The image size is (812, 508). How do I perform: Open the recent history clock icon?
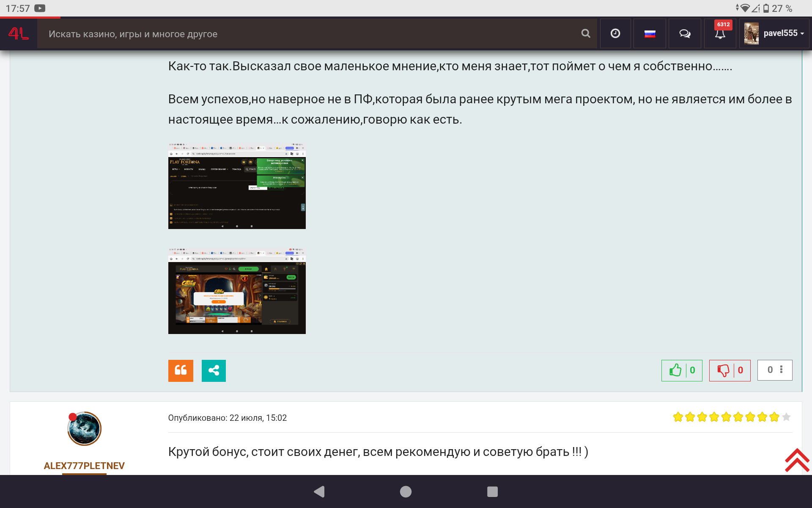(x=615, y=33)
